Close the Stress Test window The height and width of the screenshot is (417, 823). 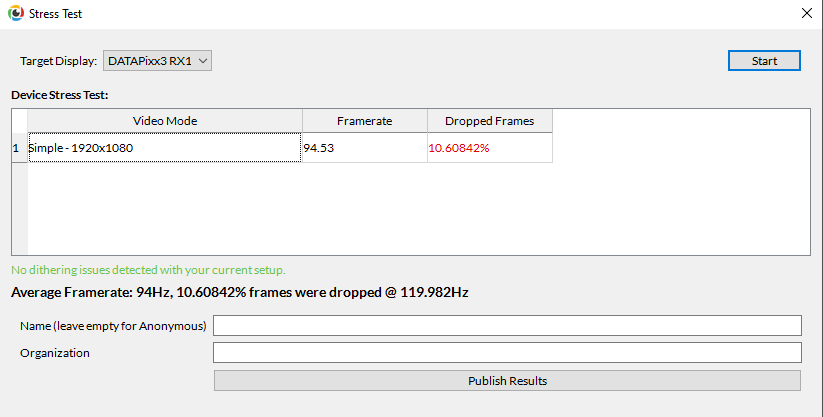807,13
